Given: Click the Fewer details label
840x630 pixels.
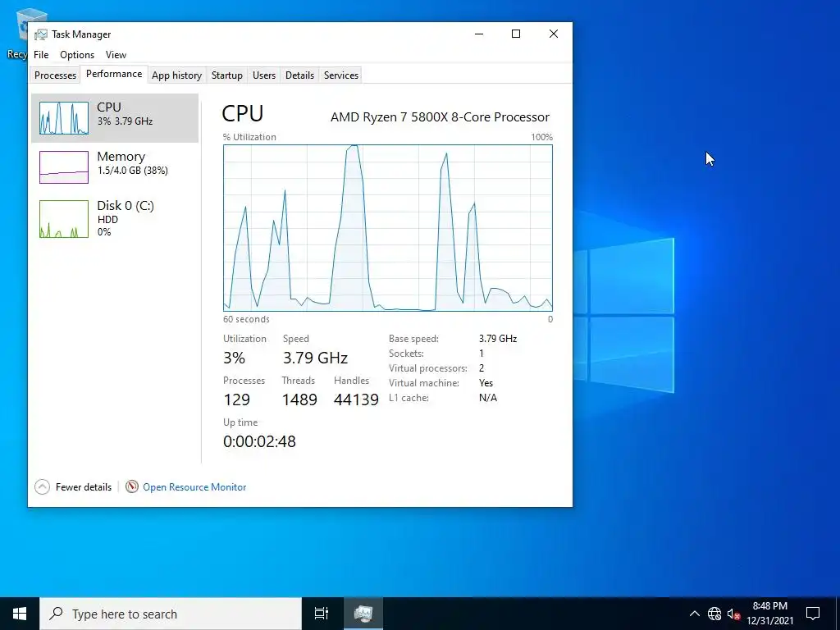Looking at the screenshot, I should (x=84, y=487).
